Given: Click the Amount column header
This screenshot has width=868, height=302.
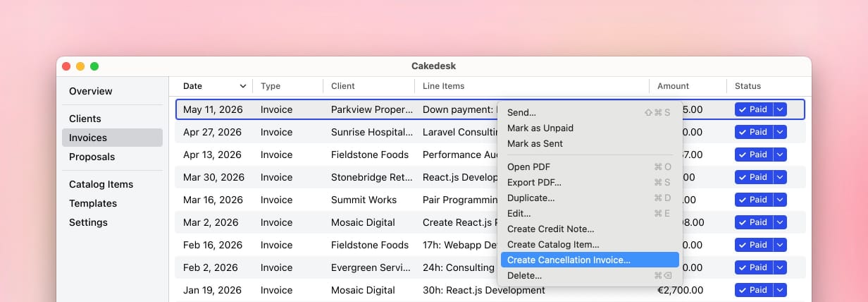Looking at the screenshot, I should 688,86.
